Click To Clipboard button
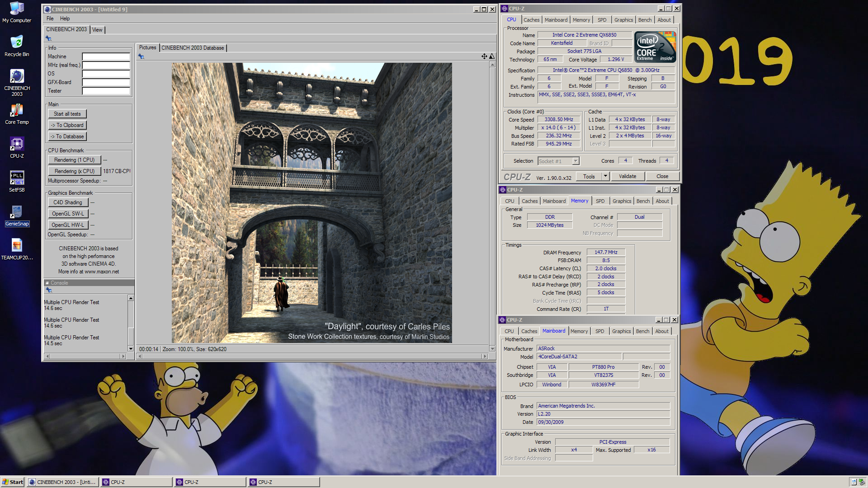The height and width of the screenshot is (488, 868). pos(67,125)
